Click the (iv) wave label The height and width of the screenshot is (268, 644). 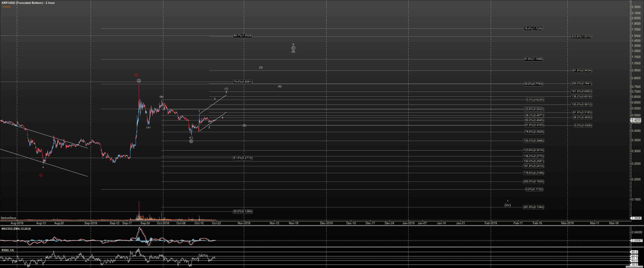click(x=507, y=205)
